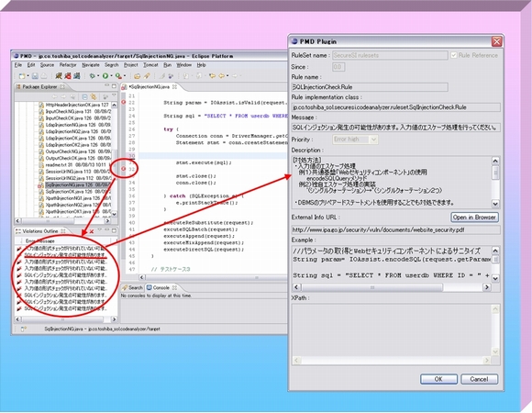532x413 pixels.
Task: Select the SqlInjectionNG.java editor tab
Action: (150, 87)
